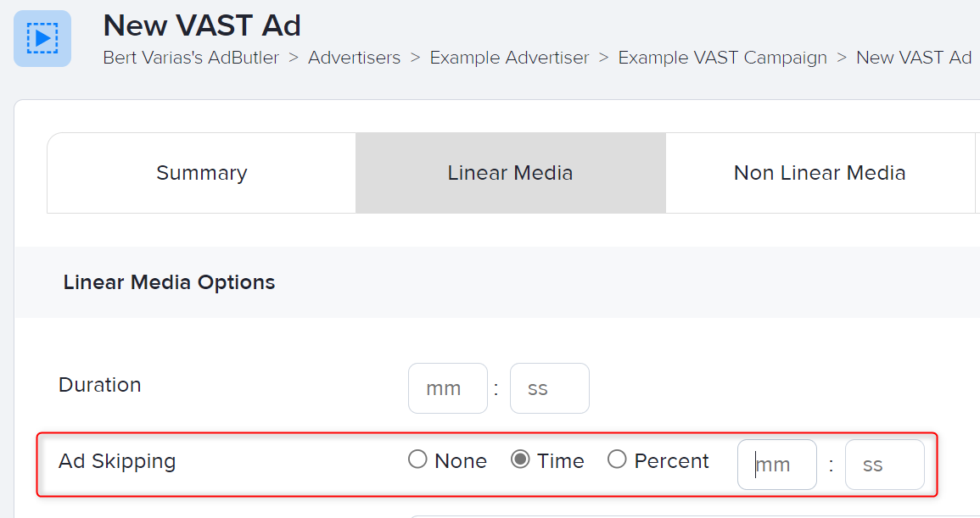Open the Linear Media tab
980x518 pixels.
[x=510, y=172]
